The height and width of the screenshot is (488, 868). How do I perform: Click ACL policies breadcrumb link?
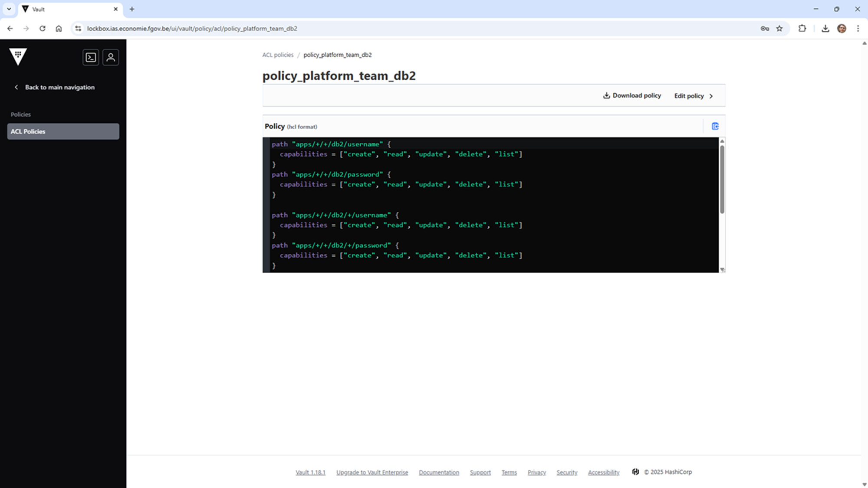[x=278, y=55]
